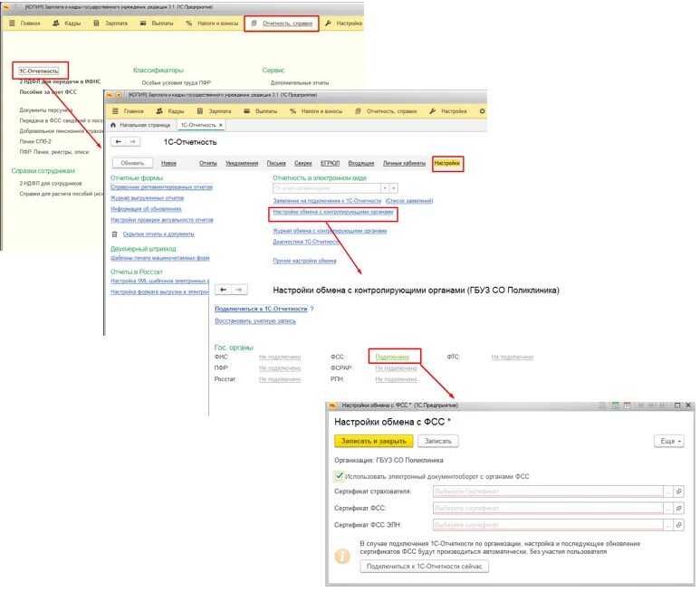Image resolution: width=700 pixels, height=591 pixels.
Task: Open Скрытые отчеты и документы link
Action: (158, 234)
